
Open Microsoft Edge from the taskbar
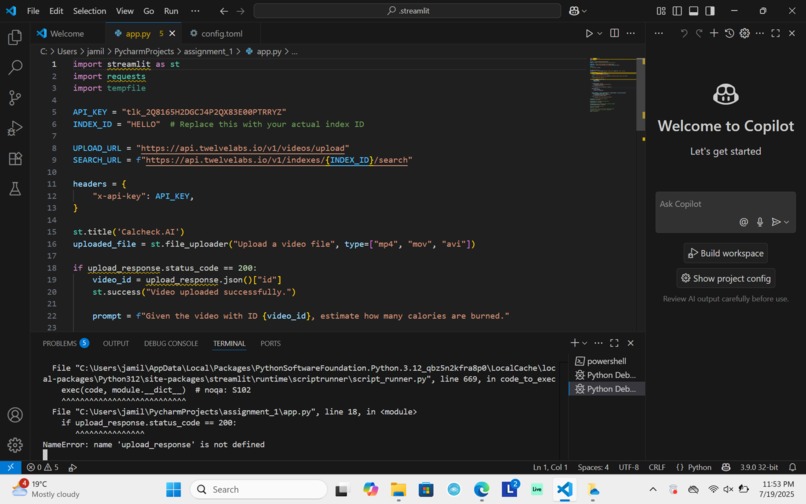click(x=482, y=490)
